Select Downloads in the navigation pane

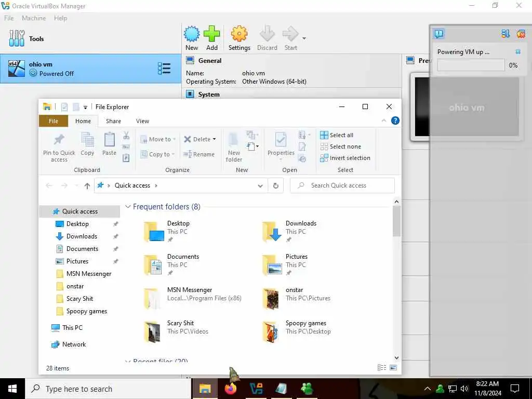(82, 236)
